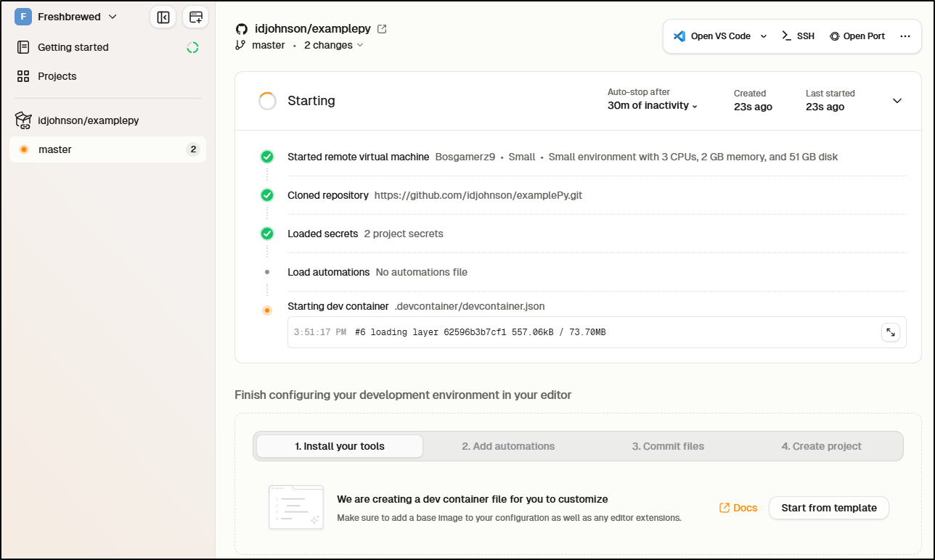Screen dimensions: 935x560
Task: Select '3. Commit files' tab
Action: tap(668, 446)
